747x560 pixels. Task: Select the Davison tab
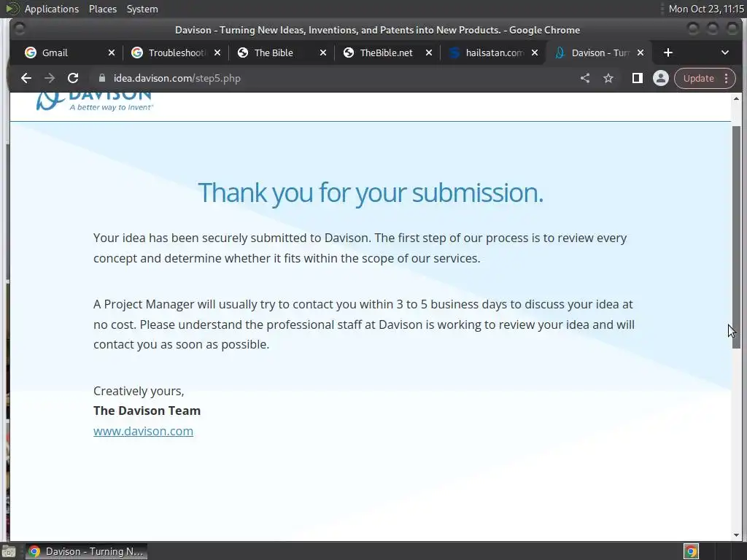[x=600, y=52]
